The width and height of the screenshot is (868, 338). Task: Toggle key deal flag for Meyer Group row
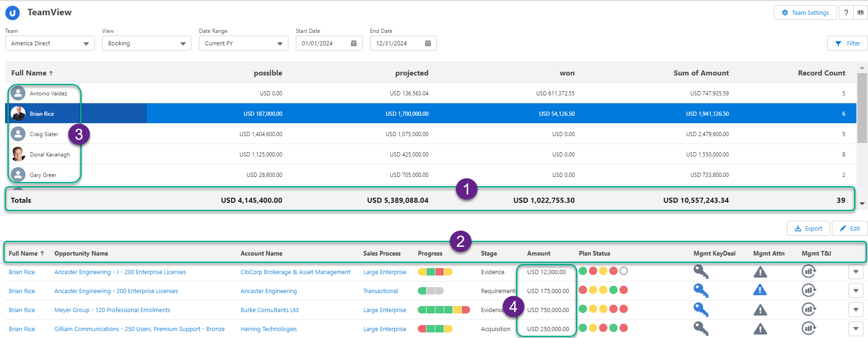(x=701, y=310)
